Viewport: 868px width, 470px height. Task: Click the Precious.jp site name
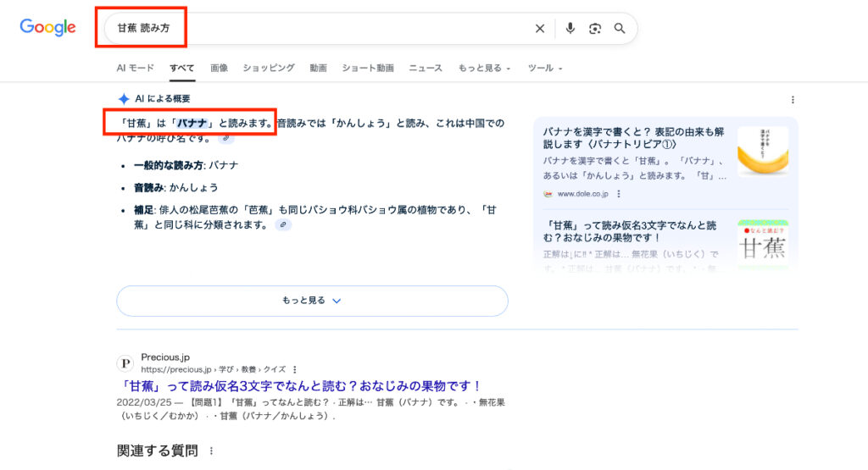pos(165,357)
